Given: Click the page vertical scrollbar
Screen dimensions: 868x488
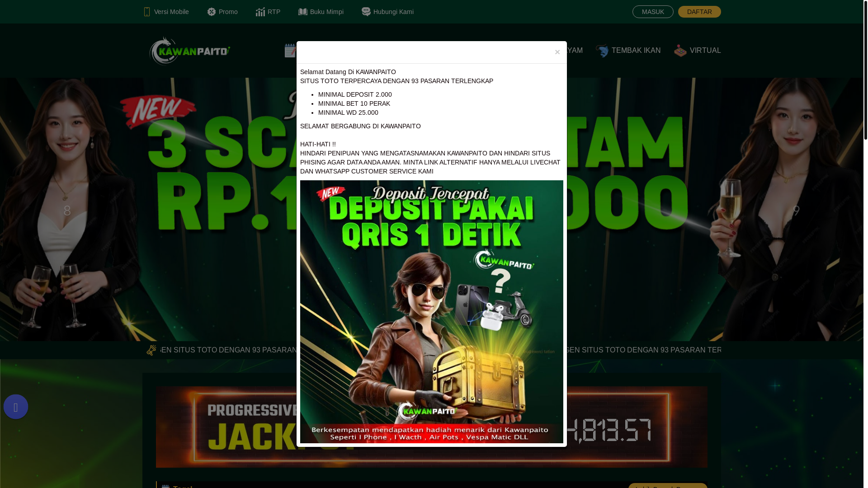Looking at the screenshot, I should click(x=866, y=70).
